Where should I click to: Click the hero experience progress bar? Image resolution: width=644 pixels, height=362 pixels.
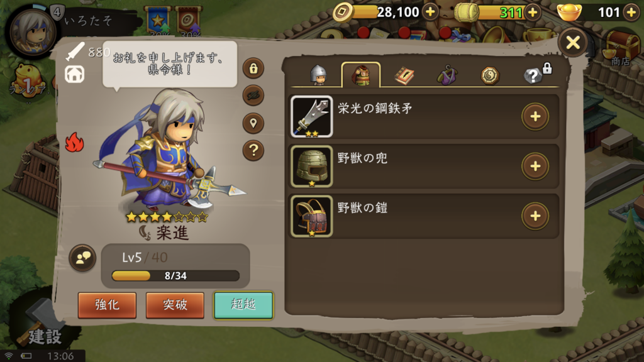(x=175, y=275)
